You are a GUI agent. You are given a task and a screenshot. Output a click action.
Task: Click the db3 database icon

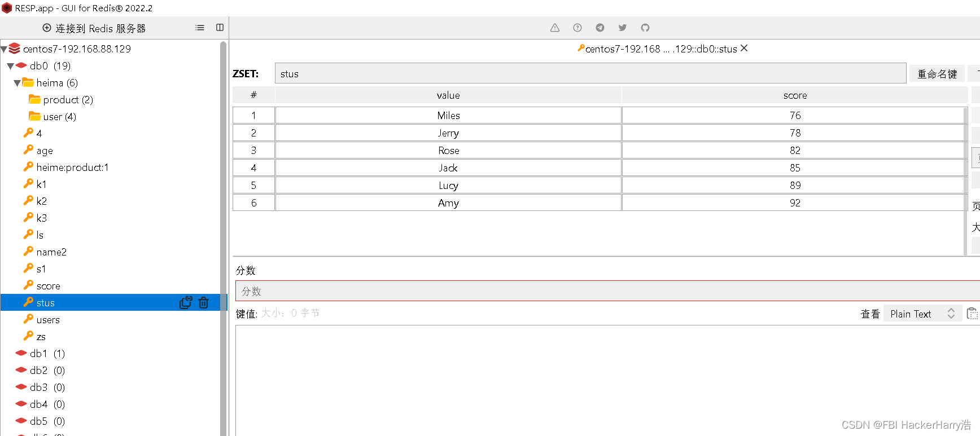tap(21, 387)
